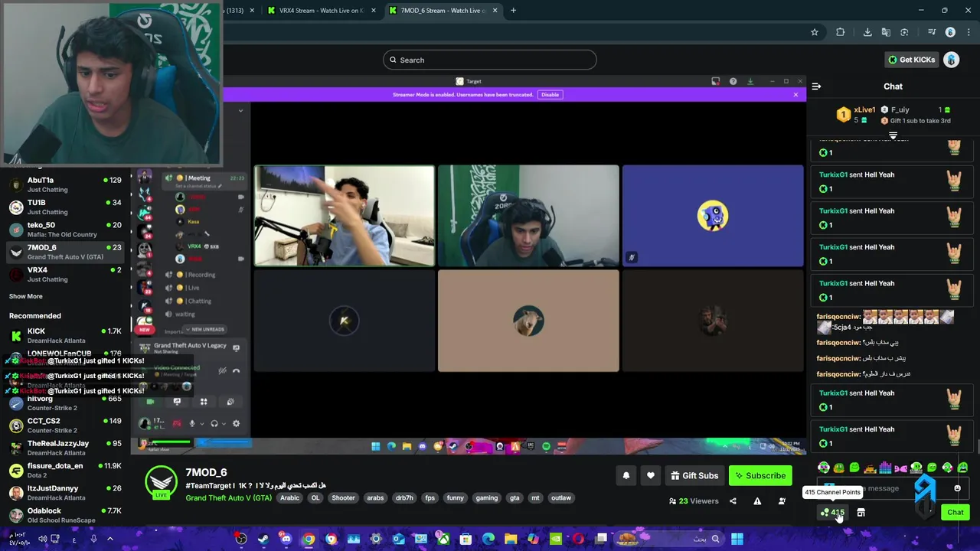Click the Gift Subs button
This screenshot has height=551, width=980.
694,475
